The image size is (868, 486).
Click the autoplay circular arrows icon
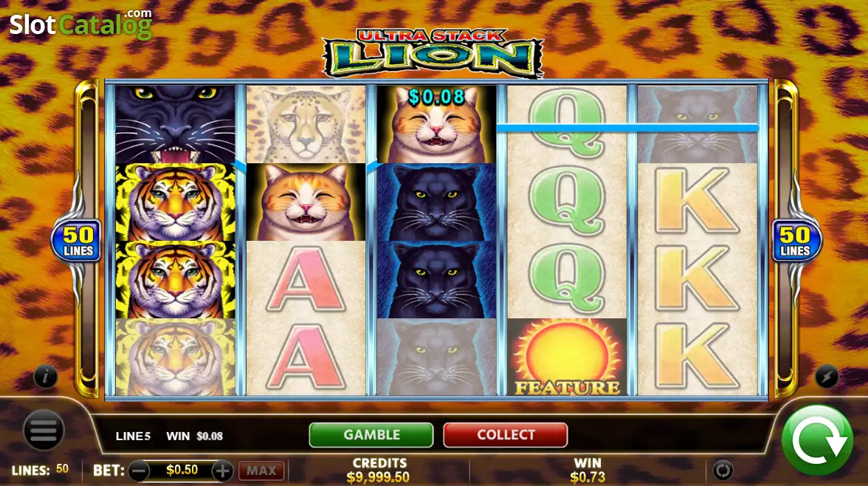click(x=723, y=470)
